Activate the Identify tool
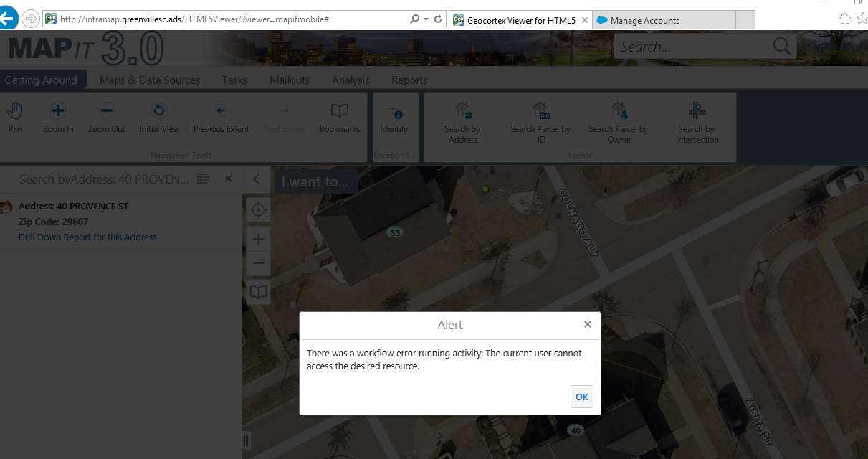The height and width of the screenshot is (459, 868). 394,118
